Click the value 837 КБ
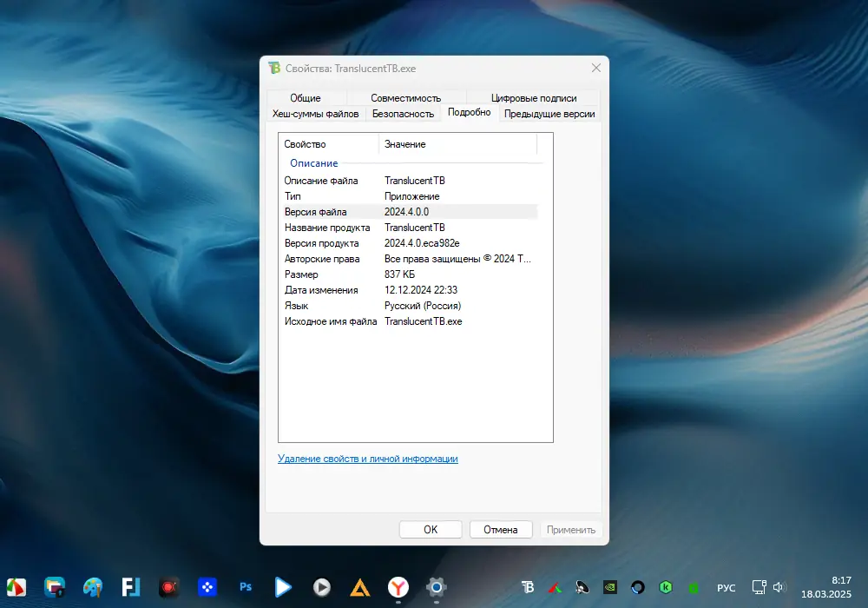This screenshot has height=608, width=868. (x=399, y=274)
